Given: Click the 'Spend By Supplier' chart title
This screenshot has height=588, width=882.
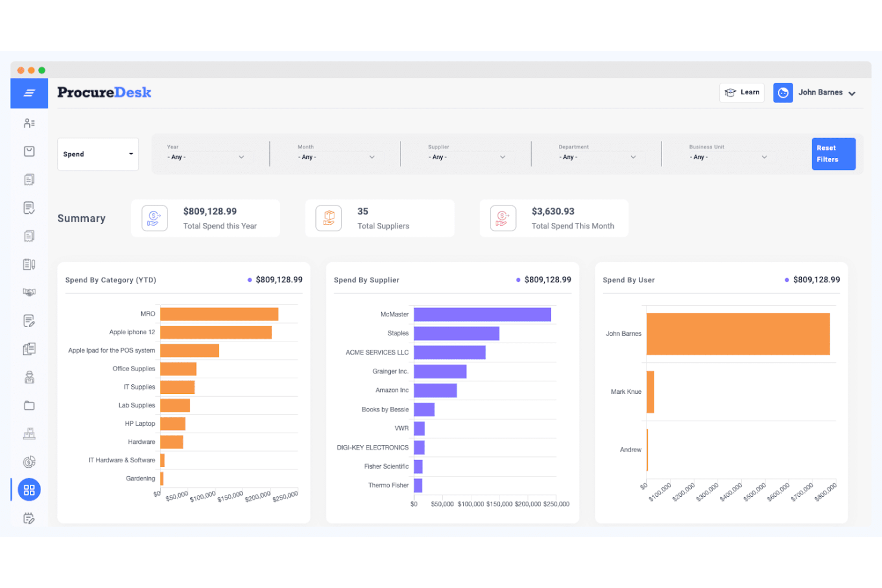Looking at the screenshot, I should [x=367, y=280].
